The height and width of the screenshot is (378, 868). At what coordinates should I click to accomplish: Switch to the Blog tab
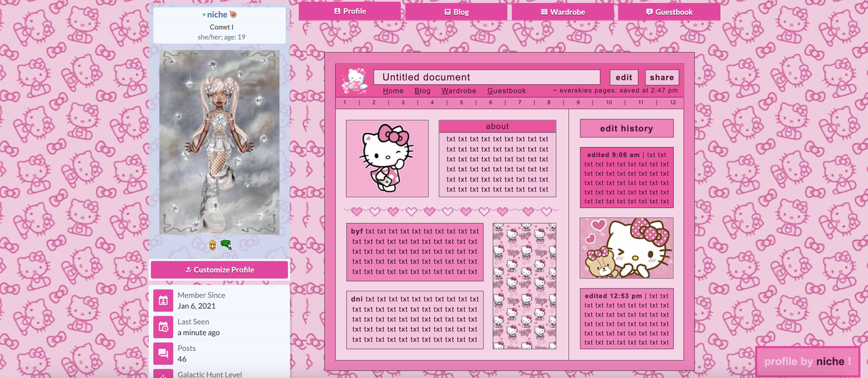pyautogui.click(x=456, y=12)
